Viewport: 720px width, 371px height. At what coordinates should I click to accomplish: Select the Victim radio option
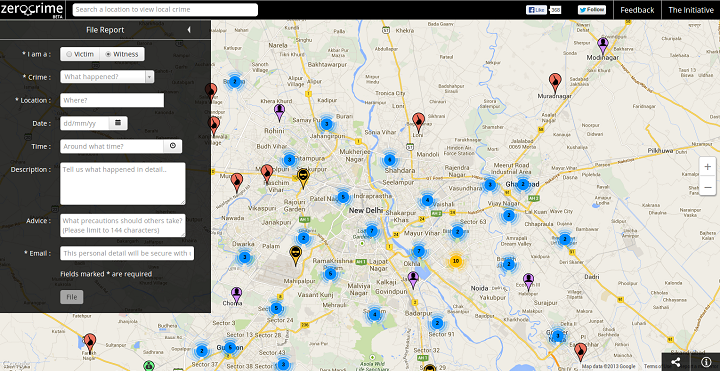point(80,54)
